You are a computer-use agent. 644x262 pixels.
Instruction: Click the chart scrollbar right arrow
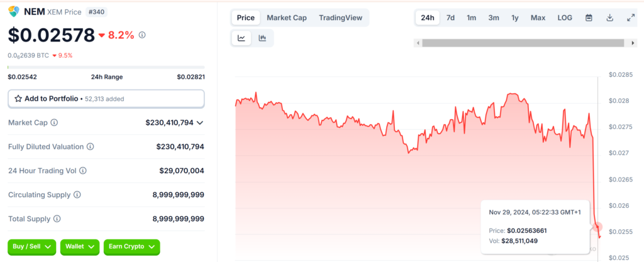tap(633, 43)
